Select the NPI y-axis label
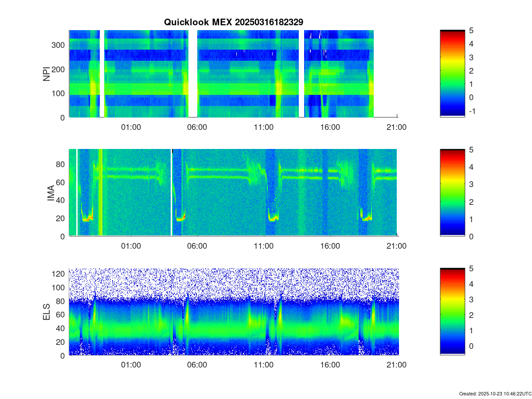Screen dimensions: 532x399 tap(46, 74)
